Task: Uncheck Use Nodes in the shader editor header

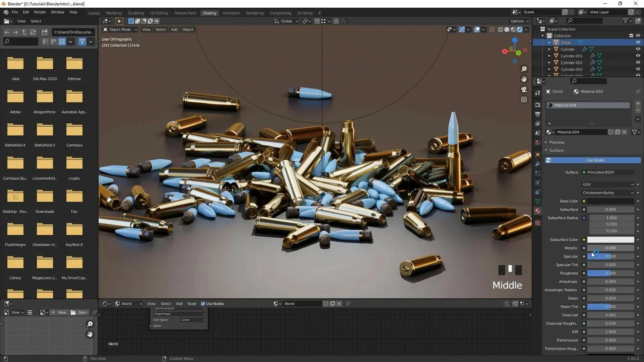Action: (203, 304)
